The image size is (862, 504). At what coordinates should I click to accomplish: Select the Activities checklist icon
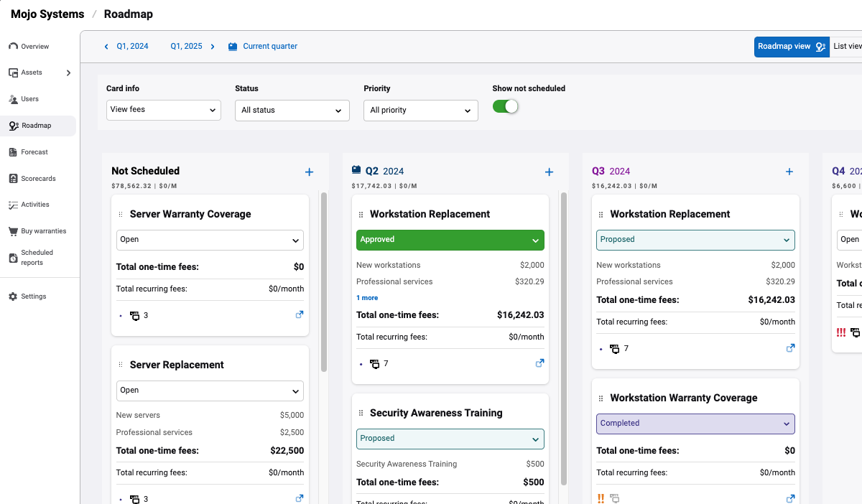coord(13,205)
